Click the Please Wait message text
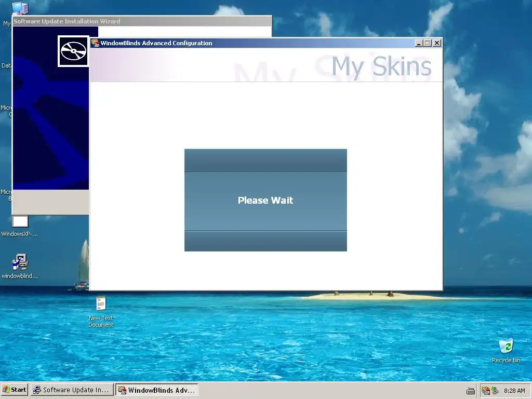Image resolution: width=532 pixels, height=399 pixels. [x=265, y=200]
